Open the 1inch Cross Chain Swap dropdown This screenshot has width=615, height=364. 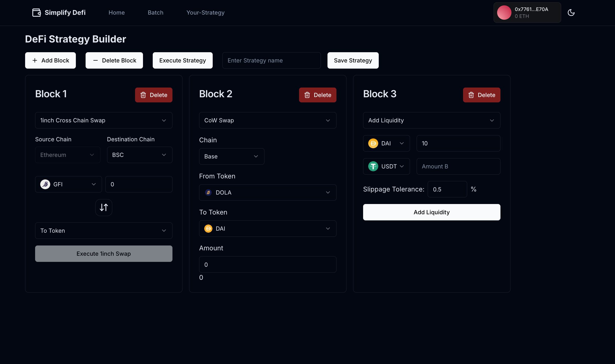point(104,120)
